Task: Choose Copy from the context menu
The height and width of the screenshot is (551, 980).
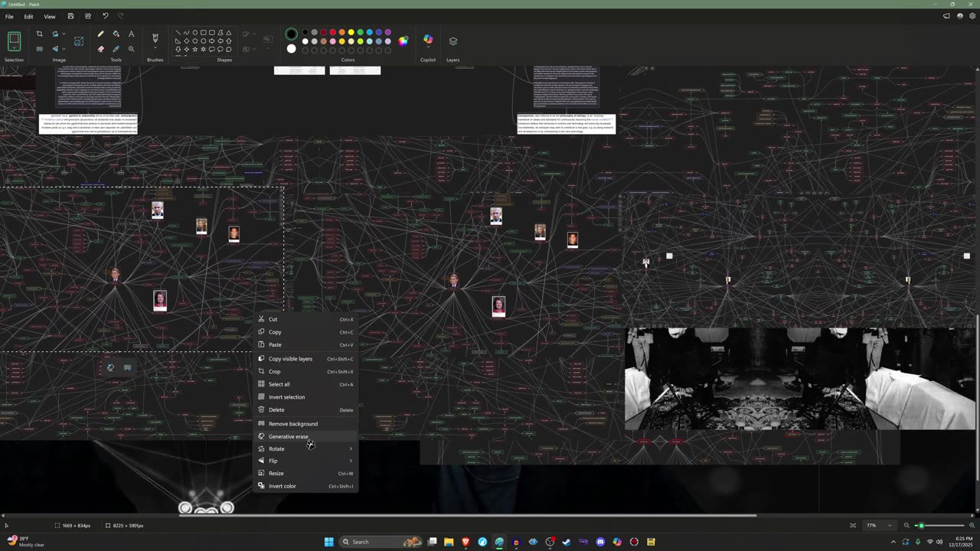Action: pyautogui.click(x=305, y=332)
